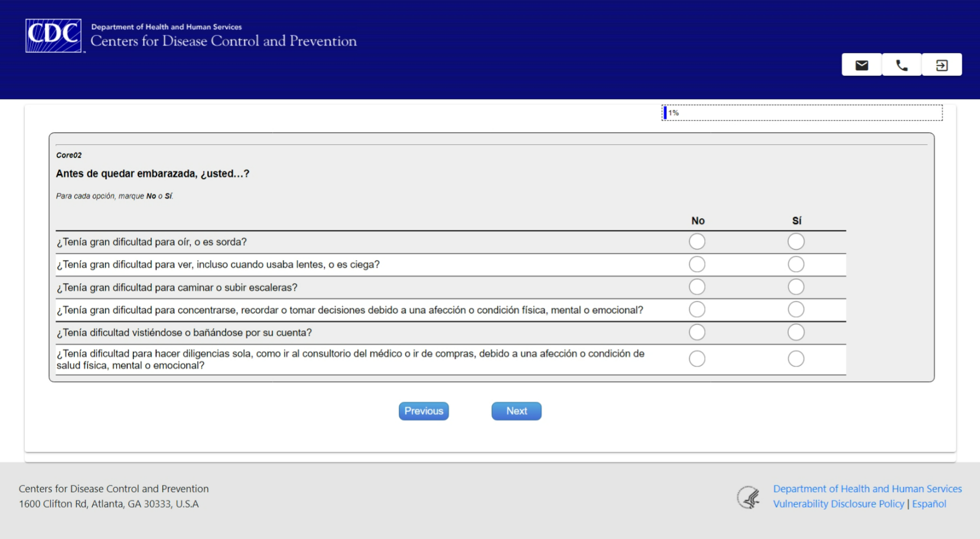Return to the Previous survey page
This screenshot has height=539, width=980.
click(x=424, y=411)
